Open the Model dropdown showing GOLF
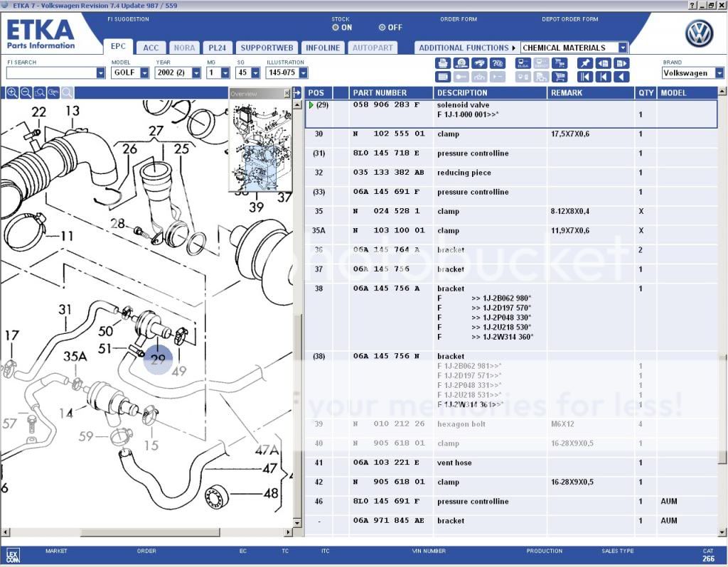Image resolution: width=728 pixels, height=567 pixels. coord(145,73)
